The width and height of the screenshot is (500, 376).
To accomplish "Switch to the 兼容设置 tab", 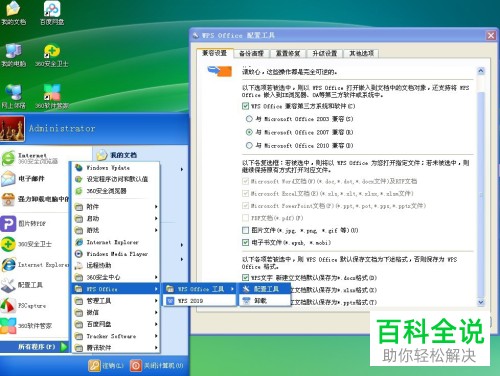I will click(x=214, y=53).
